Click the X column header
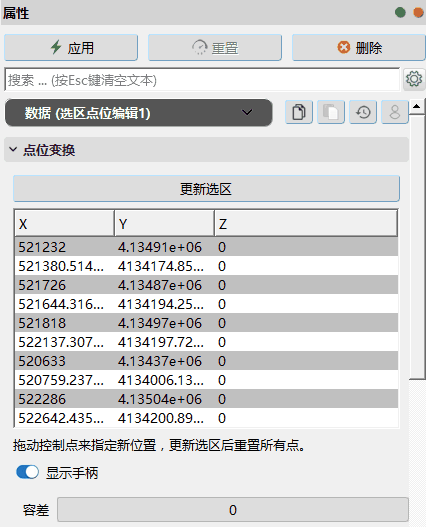The height and width of the screenshot is (527, 426). [x=65, y=224]
